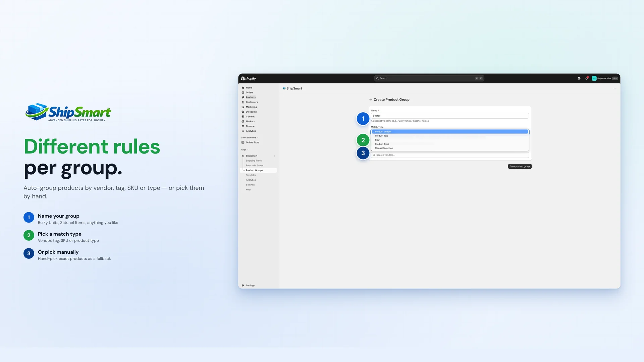Open the Markets globe icon in sidebar
The width and height of the screenshot is (644, 362).
coord(243,122)
